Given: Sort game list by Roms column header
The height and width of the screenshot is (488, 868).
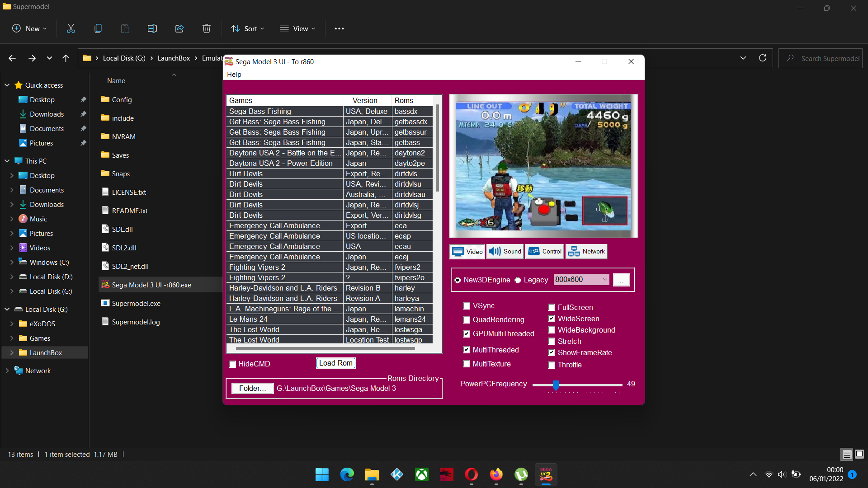Looking at the screenshot, I should coord(412,100).
